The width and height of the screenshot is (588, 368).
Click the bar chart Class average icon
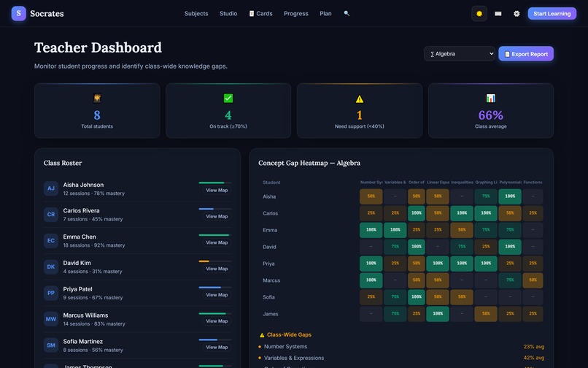coord(490,99)
